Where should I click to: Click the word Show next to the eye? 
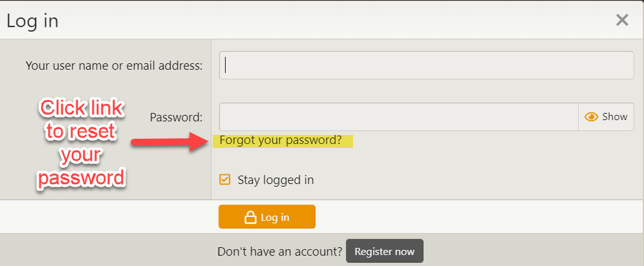coord(614,117)
